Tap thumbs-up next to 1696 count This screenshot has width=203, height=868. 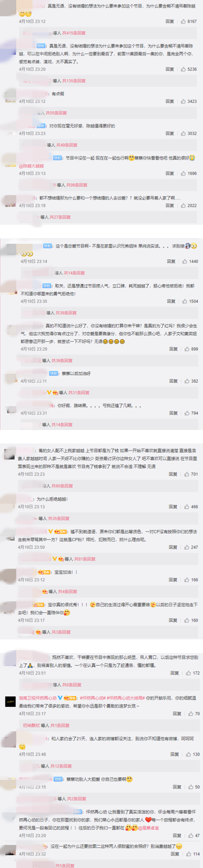coord(183,173)
